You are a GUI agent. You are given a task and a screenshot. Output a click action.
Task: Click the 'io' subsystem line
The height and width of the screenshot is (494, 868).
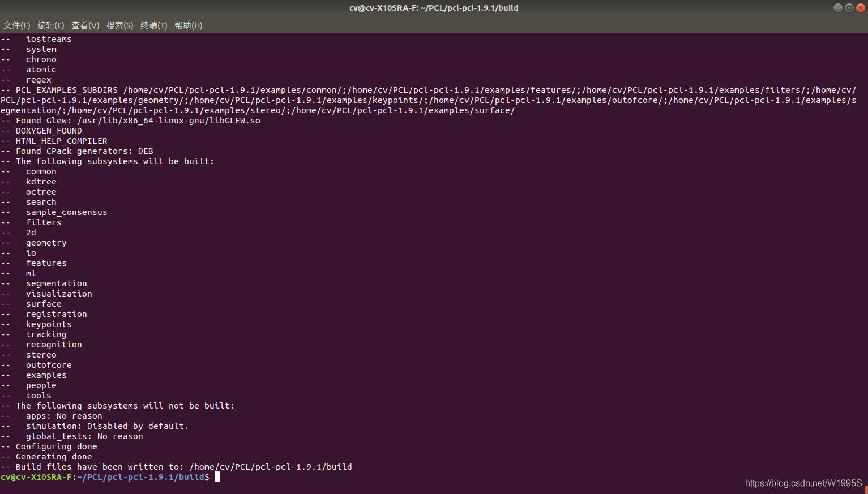[x=19, y=253]
